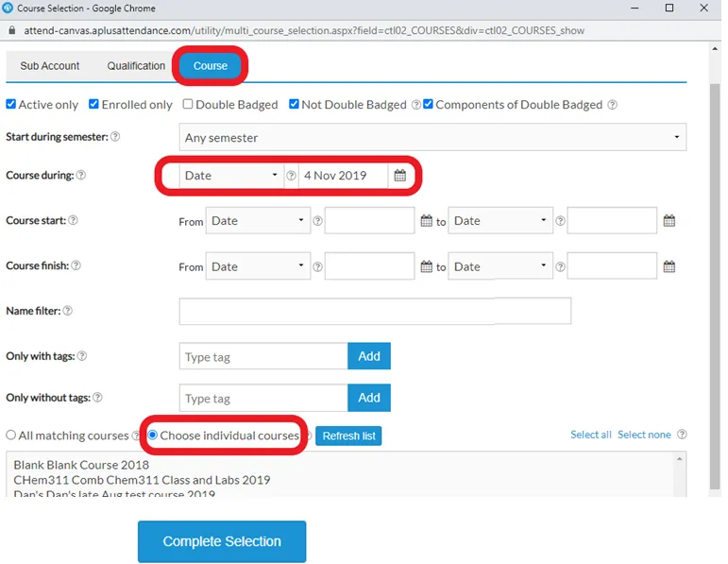Screen dimensions: 728x564
Task: Open Course during Date type dropdown
Action: tap(231, 175)
